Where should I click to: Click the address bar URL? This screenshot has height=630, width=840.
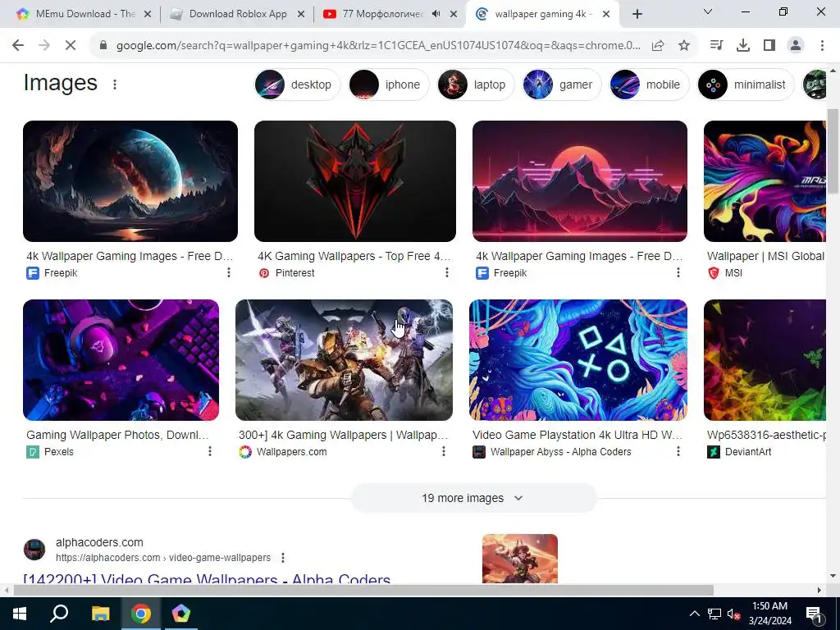coord(378,46)
